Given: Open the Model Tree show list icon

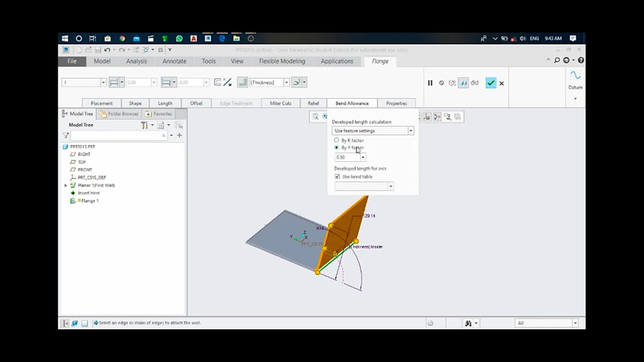Looking at the screenshot, I should (161, 125).
